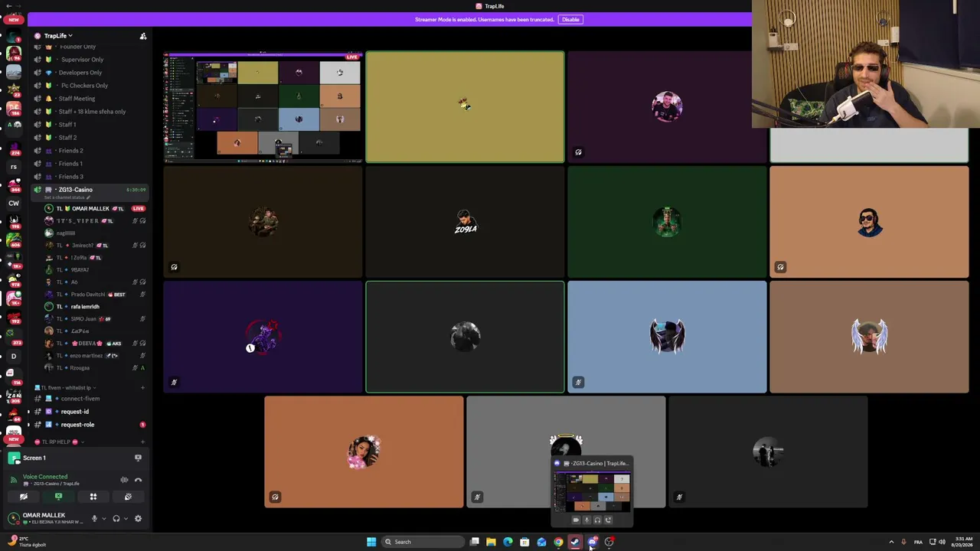Image resolution: width=980 pixels, height=551 pixels.
Task: Open the microphone input options arrow
Action: point(103,519)
